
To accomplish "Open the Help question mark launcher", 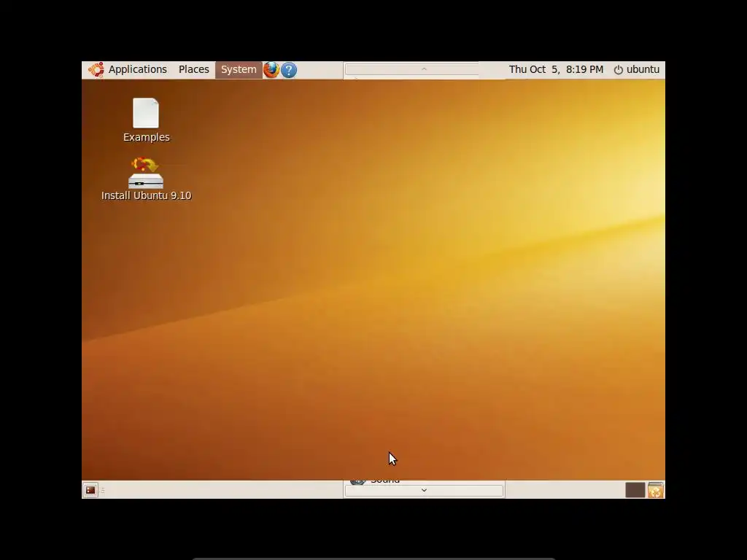I will 289,70.
